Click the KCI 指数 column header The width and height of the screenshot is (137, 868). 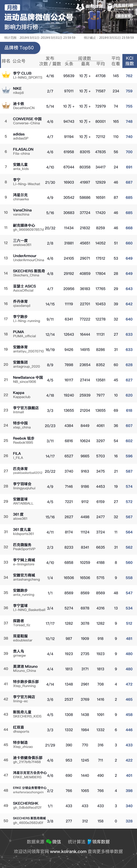click(x=129, y=61)
